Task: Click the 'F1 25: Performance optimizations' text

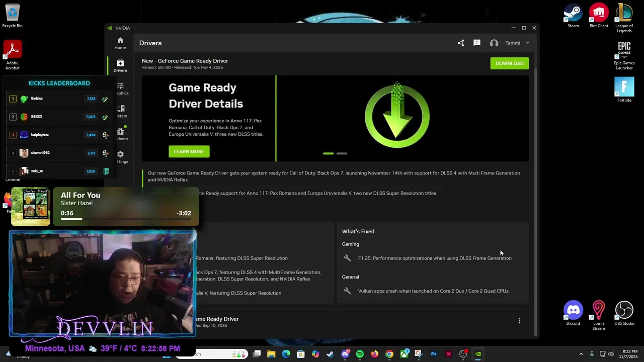Action: [x=435, y=258]
